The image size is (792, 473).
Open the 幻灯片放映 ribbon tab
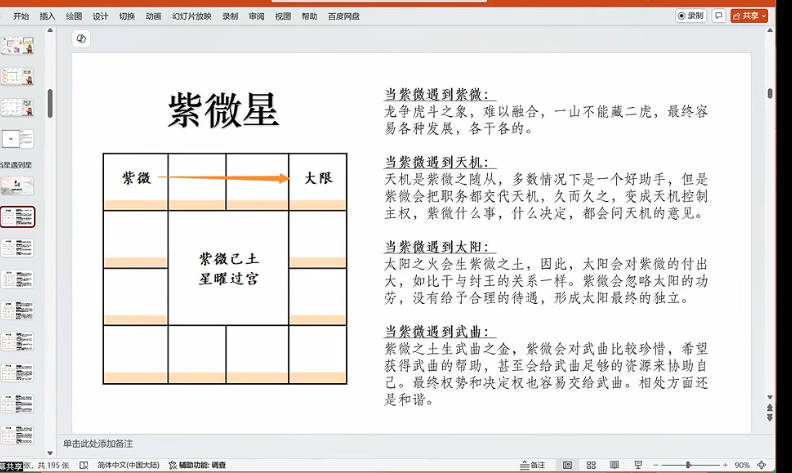(191, 17)
